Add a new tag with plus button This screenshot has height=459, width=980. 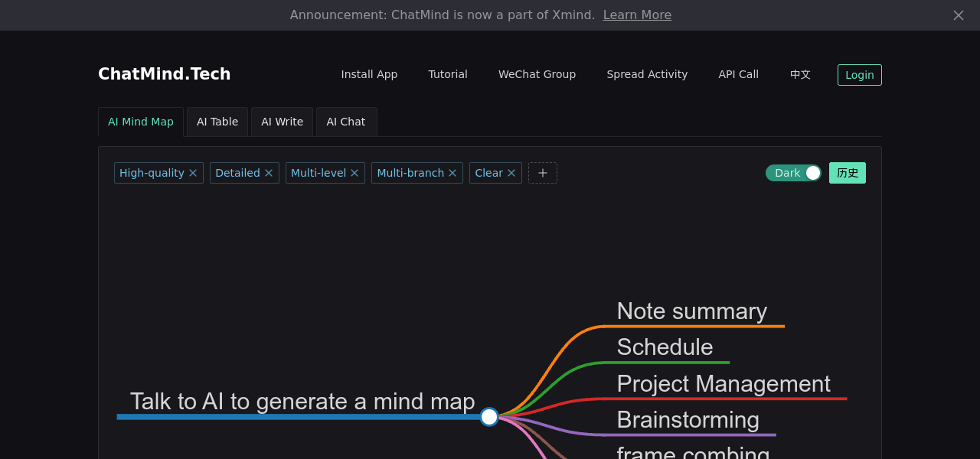pos(543,173)
